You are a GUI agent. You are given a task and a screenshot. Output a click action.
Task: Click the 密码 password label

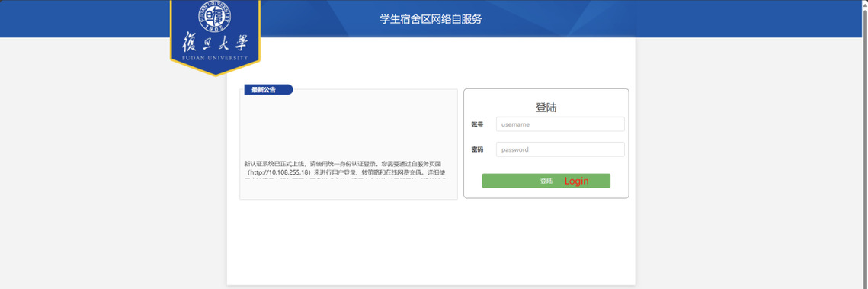[x=477, y=149]
